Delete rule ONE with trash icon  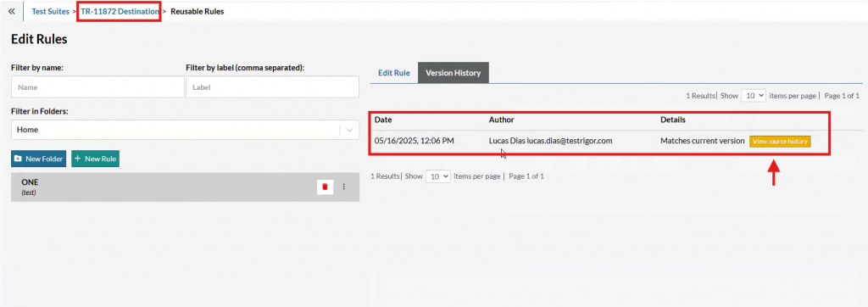(x=325, y=187)
